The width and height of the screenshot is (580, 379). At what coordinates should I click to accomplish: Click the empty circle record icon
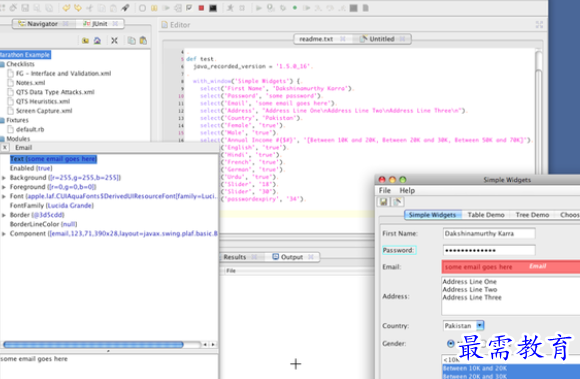pos(142,8)
